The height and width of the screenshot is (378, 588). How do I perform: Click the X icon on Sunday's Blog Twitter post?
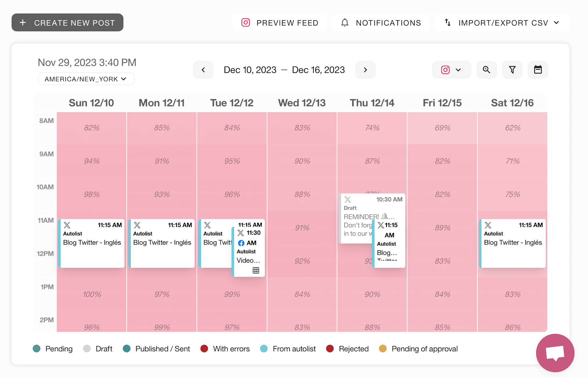pos(67,225)
